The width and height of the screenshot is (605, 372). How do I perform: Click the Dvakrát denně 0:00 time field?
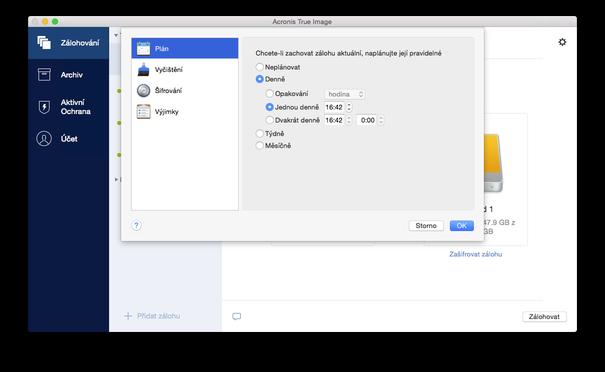pos(367,120)
